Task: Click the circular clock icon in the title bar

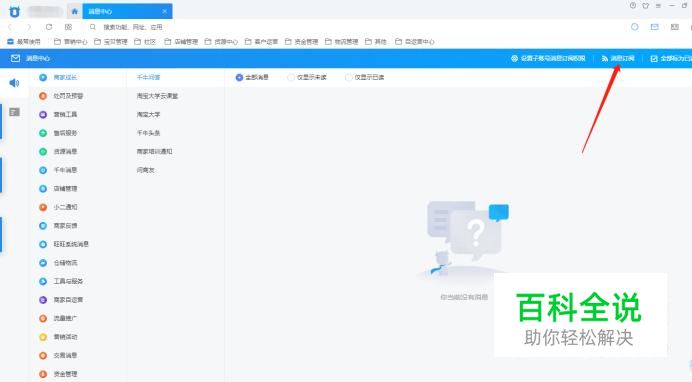Action: pos(633,6)
